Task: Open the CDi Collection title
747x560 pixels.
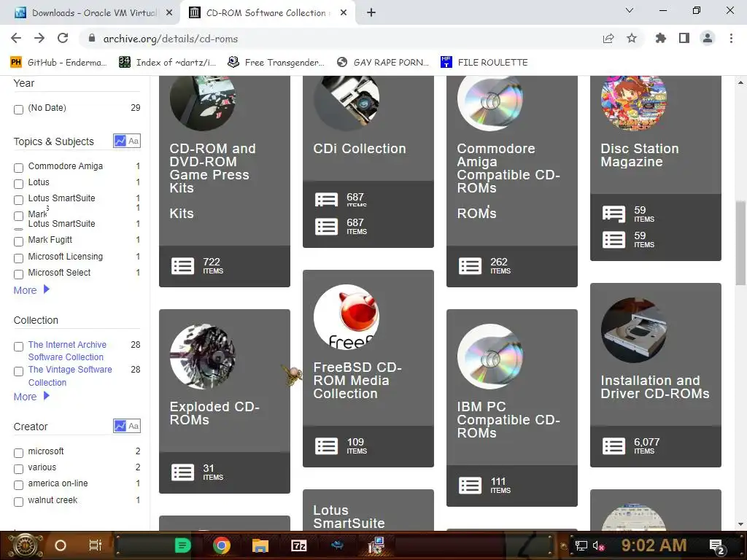Action: click(x=359, y=149)
